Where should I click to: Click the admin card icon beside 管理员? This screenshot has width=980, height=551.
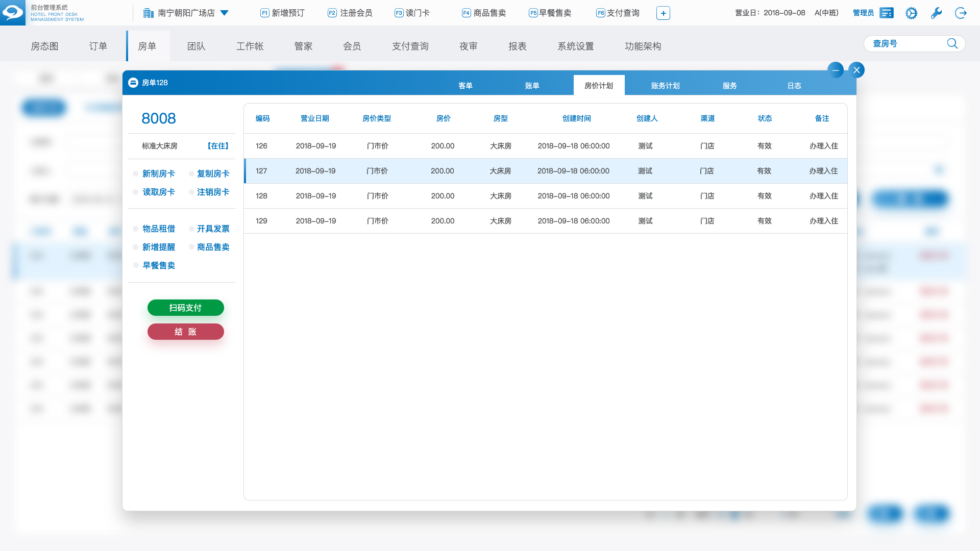click(x=887, y=13)
